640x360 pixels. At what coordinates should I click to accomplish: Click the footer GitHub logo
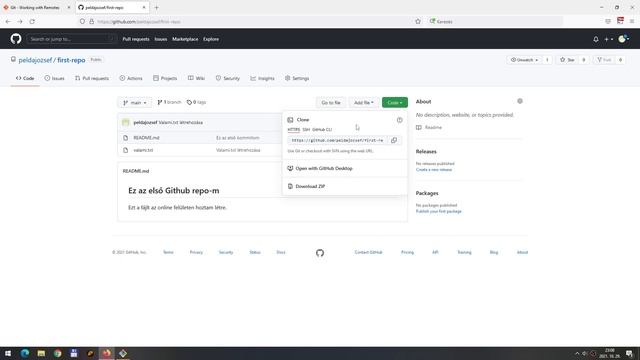pyautogui.click(x=320, y=253)
